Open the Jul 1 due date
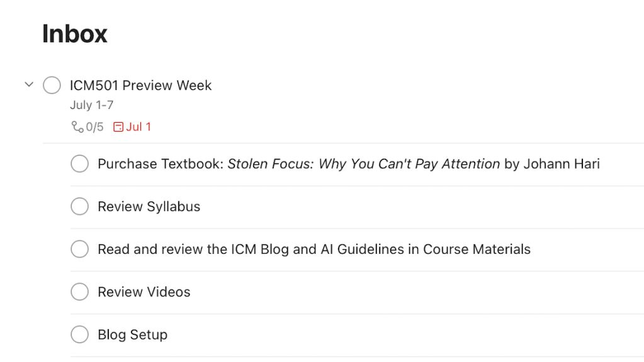Viewport: 644px width, 362px height. 138,127
